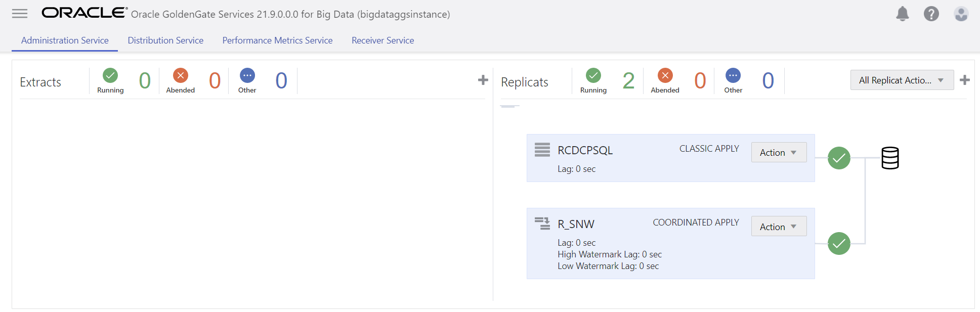Viewport: 980px width, 312px height.
Task: Open the help question mark icon
Action: (931, 14)
